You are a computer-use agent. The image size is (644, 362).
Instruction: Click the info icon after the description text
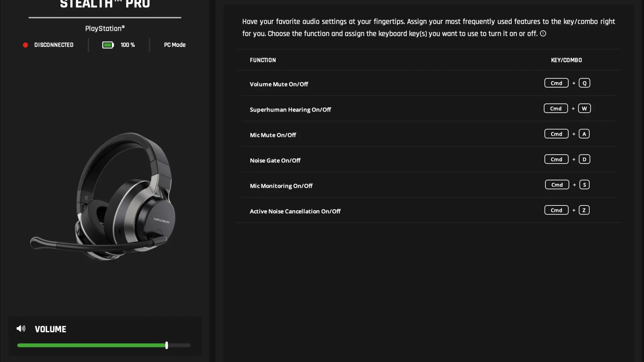tap(543, 34)
